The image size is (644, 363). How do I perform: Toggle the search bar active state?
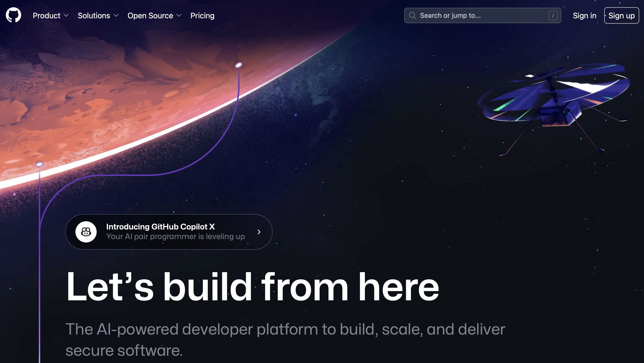click(483, 15)
